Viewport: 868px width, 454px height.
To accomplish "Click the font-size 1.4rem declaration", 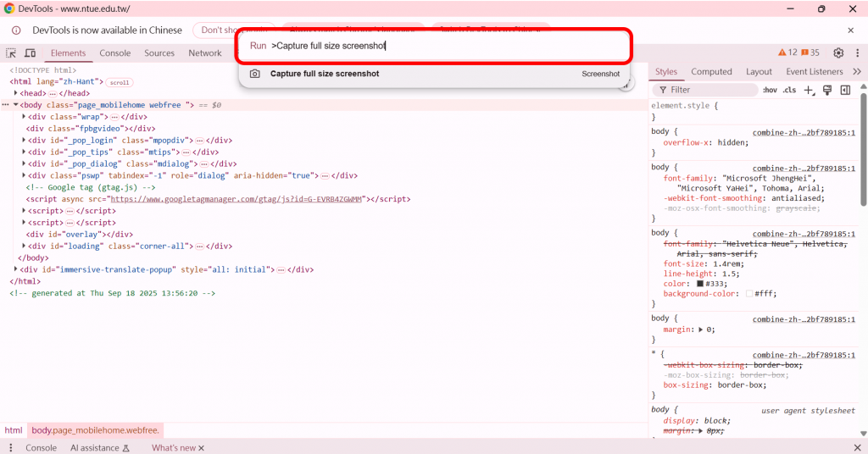I will pos(704,263).
